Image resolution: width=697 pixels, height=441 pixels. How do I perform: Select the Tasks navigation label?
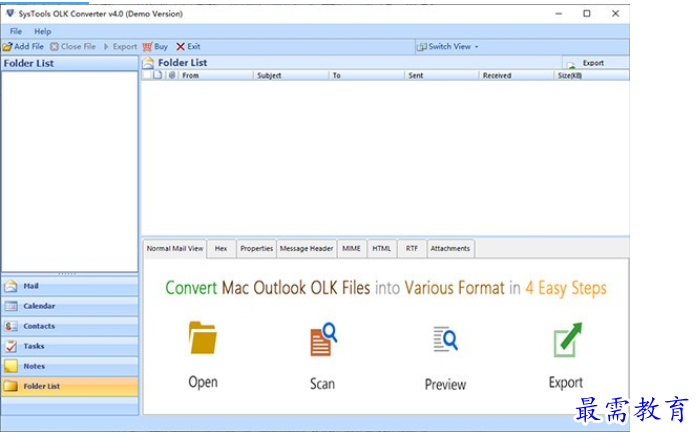point(34,346)
